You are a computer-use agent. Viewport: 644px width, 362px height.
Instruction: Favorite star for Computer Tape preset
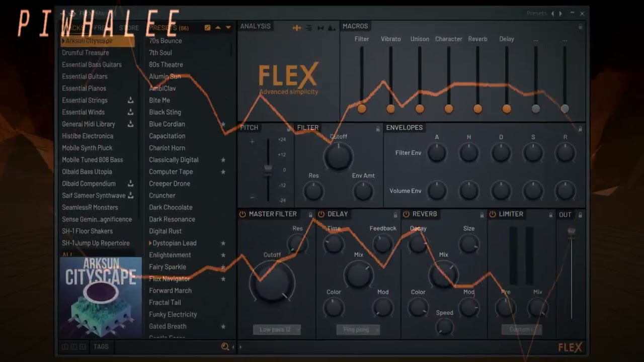(x=223, y=171)
